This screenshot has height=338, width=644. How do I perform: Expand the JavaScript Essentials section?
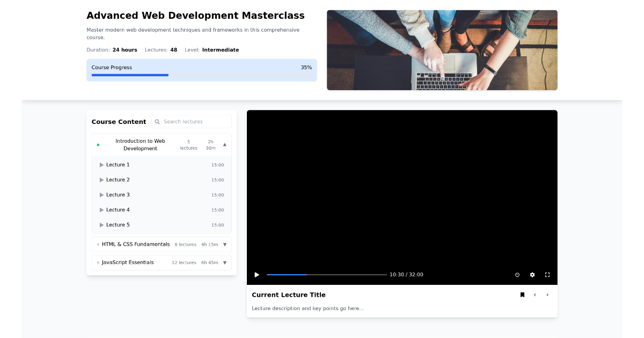tap(226, 262)
